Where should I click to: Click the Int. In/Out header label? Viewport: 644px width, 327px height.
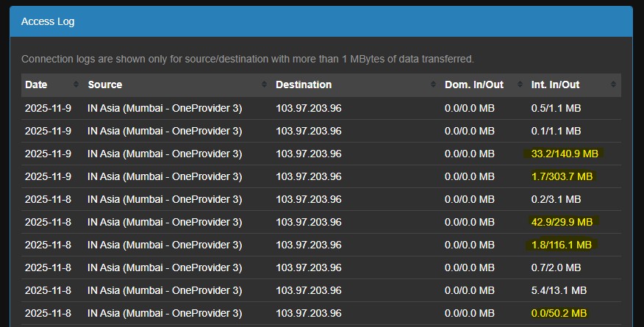[x=556, y=85]
